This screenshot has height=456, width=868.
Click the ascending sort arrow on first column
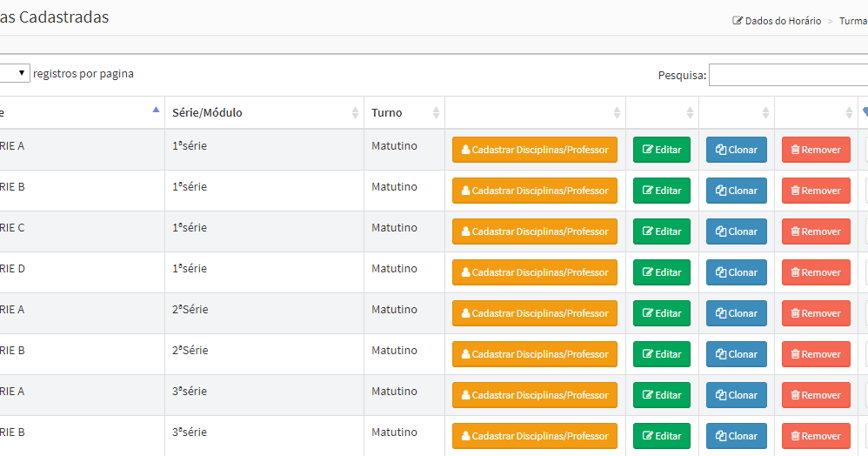click(156, 111)
